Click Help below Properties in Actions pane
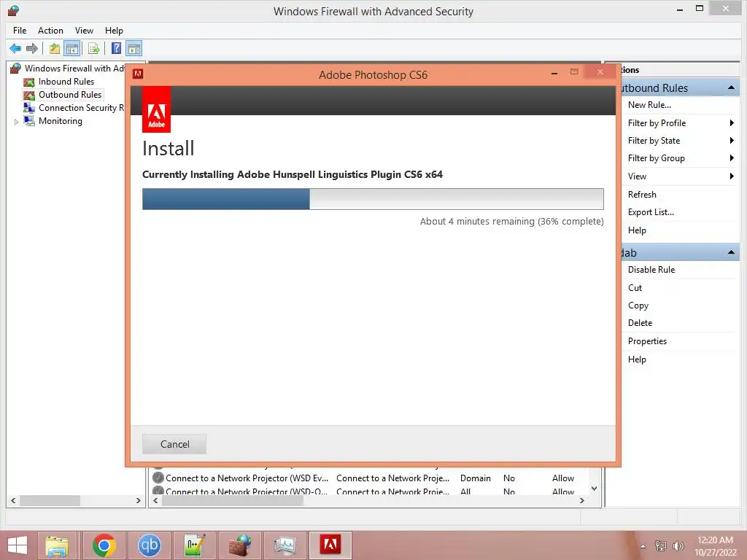The height and width of the screenshot is (560, 747). pos(637,359)
